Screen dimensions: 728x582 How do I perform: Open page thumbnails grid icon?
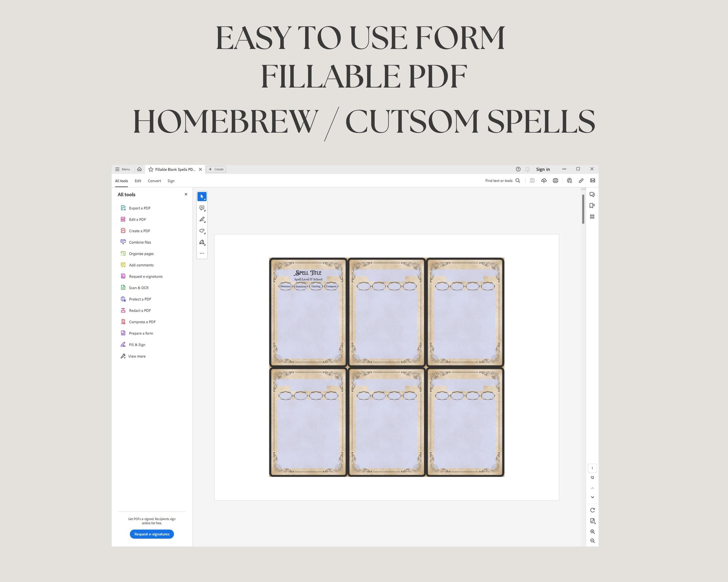click(592, 217)
